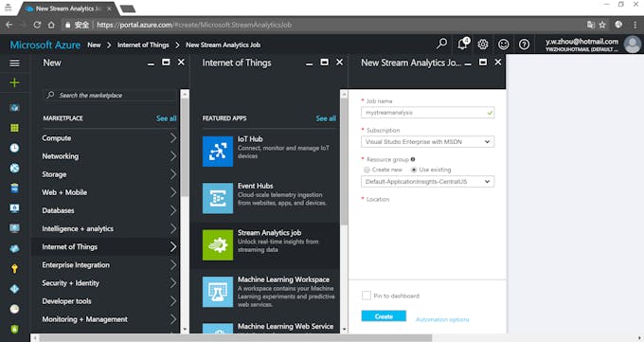Click the Search the marketplace field
Screen dimensions: 644x342
click(x=110, y=96)
